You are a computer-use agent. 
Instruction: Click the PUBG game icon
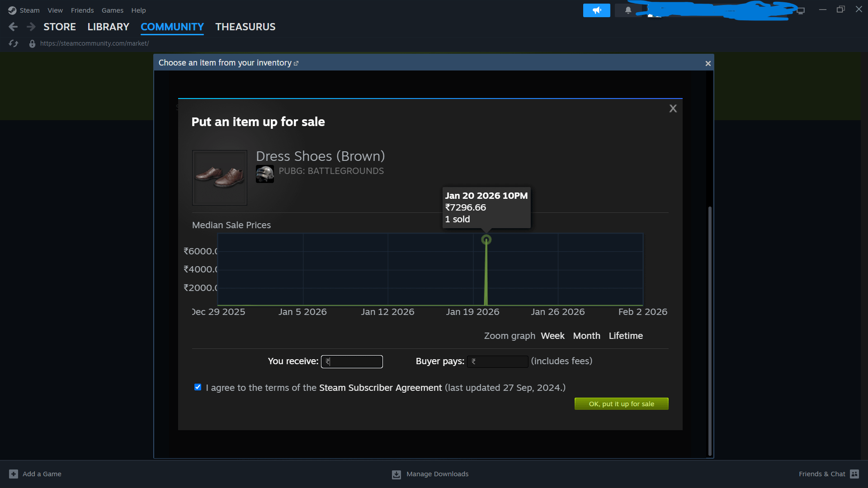point(265,174)
